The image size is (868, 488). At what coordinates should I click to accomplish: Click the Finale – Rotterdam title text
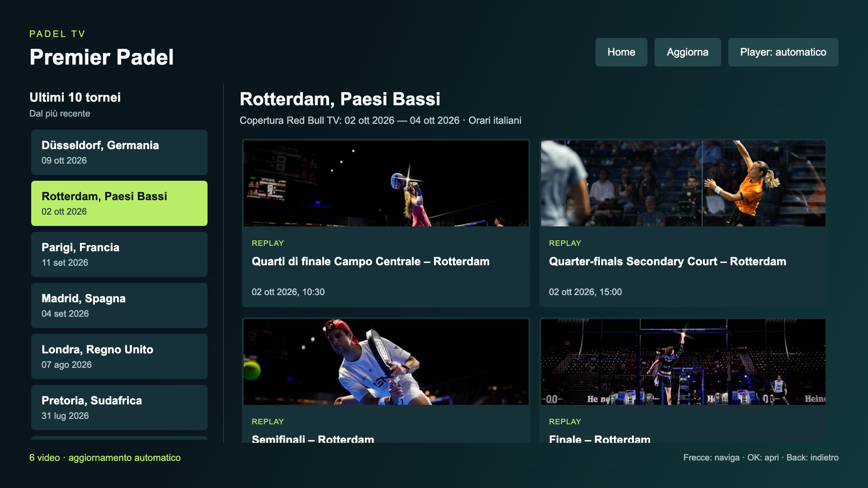tap(599, 439)
